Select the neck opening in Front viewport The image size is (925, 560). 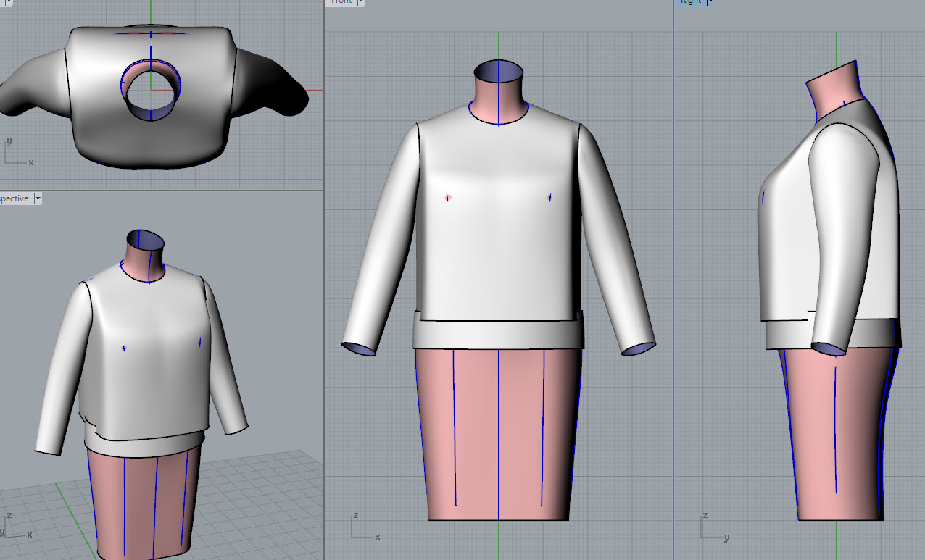click(x=499, y=72)
